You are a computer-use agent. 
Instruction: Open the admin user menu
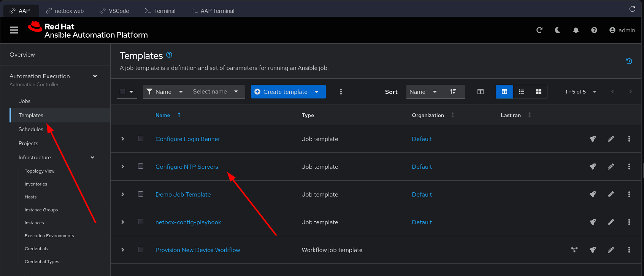tap(622, 30)
